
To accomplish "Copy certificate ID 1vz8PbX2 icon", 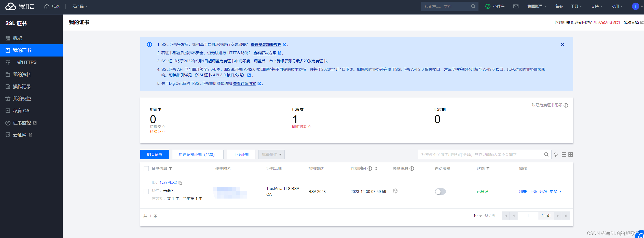I will pyautogui.click(x=181, y=183).
